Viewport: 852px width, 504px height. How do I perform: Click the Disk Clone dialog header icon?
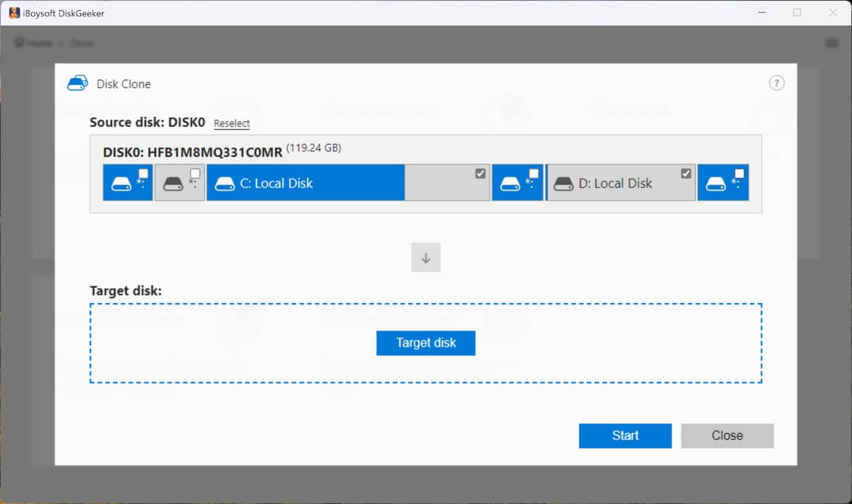click(x=78, y=83)
